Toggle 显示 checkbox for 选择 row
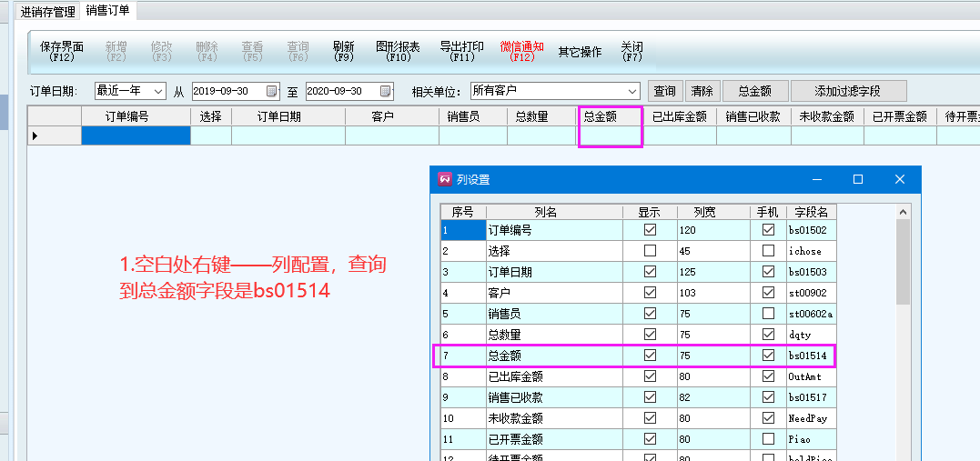980x461 pixels. tap(650, 250)
